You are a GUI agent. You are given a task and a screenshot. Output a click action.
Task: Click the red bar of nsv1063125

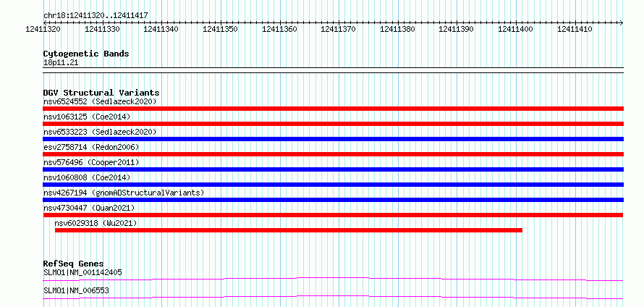tap(333, 124)
